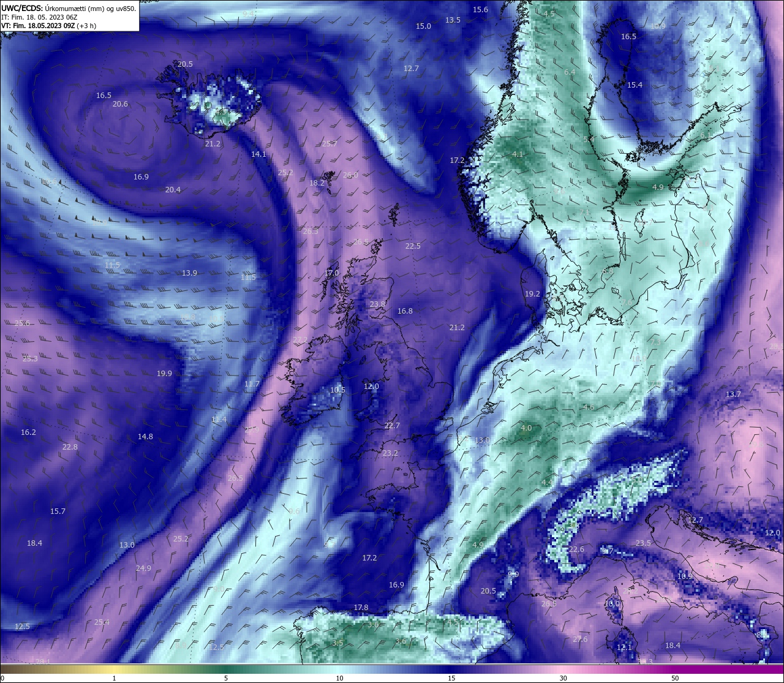Click the 30 label on the color scale
This screenshot has height=683, width=784.
tap(563, 678)
